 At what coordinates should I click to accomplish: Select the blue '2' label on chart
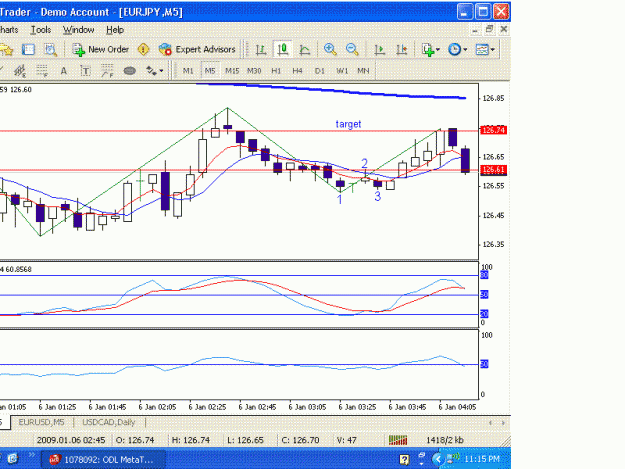(364, 163)
